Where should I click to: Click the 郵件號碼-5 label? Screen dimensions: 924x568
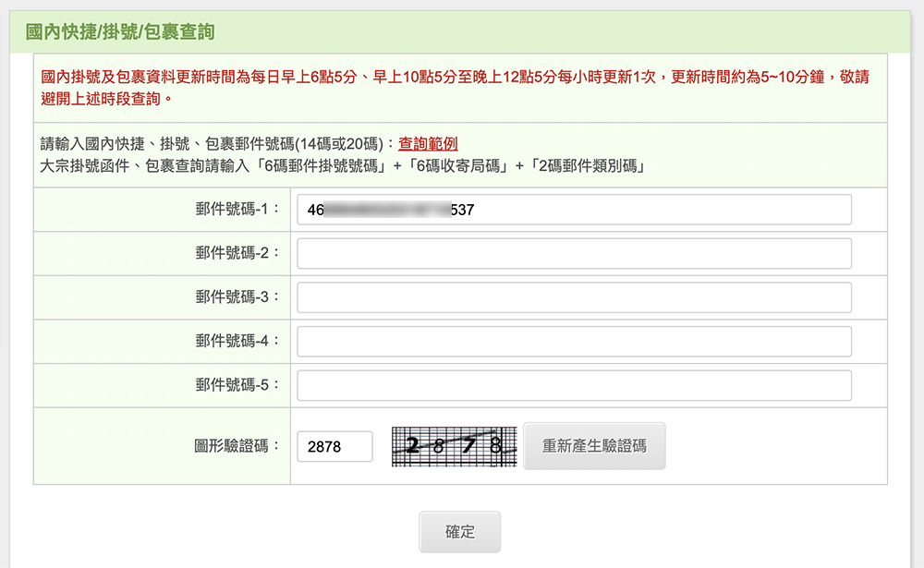pos(237,385)
